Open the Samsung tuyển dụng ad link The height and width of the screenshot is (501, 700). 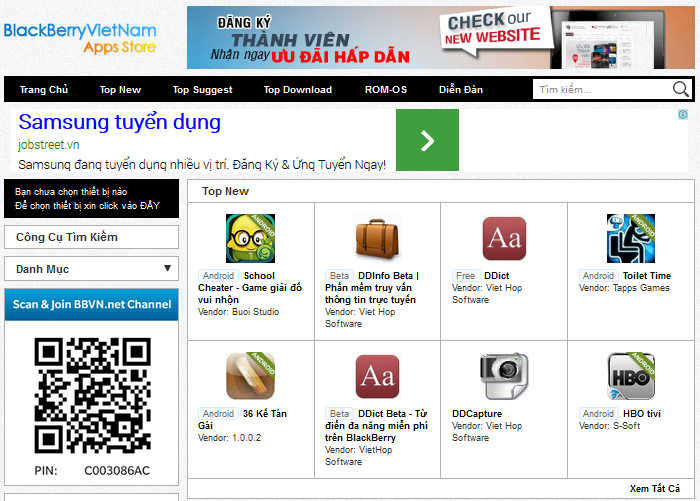[x=119, y=123]
